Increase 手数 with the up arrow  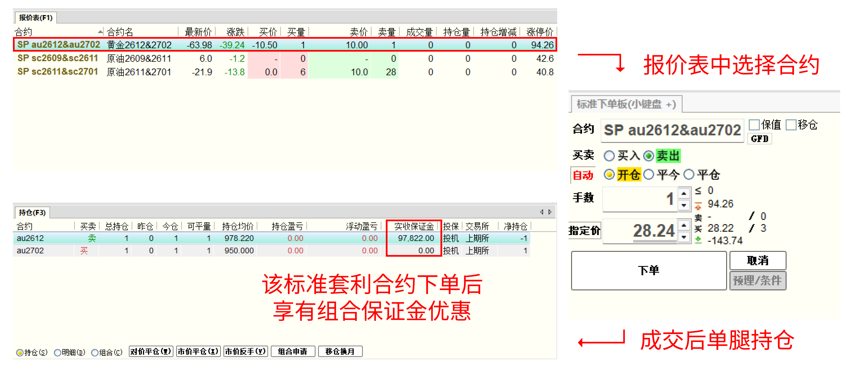click(684, 193)
